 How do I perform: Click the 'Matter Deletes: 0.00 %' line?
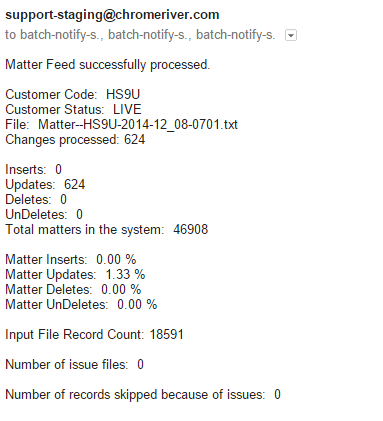73,290
